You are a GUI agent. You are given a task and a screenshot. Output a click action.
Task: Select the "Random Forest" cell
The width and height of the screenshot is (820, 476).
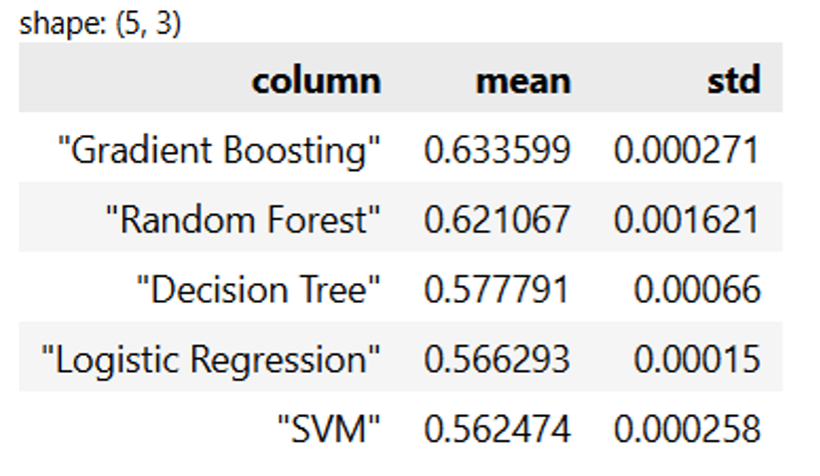pos(243,220)
